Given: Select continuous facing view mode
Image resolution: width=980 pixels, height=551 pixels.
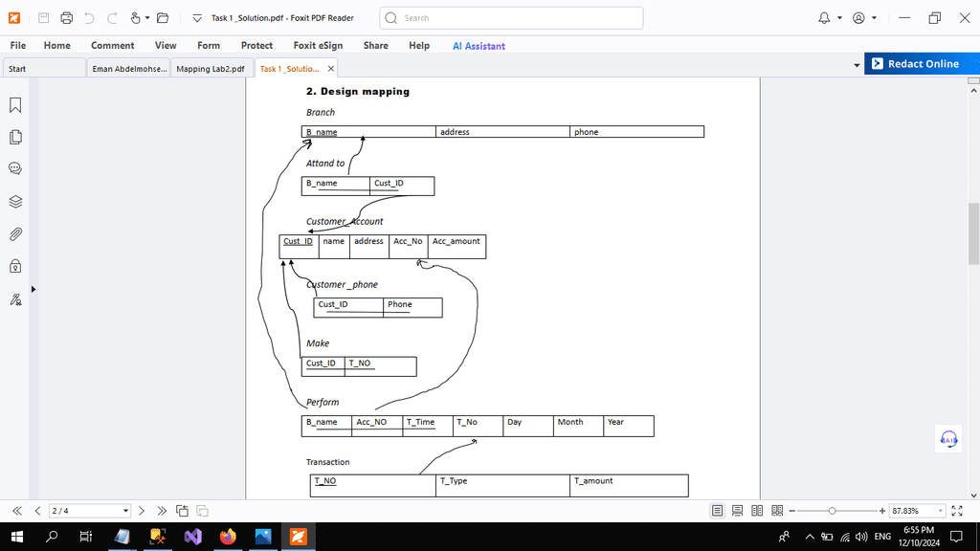Looking at the screenshot, I should tap(777, 511).
